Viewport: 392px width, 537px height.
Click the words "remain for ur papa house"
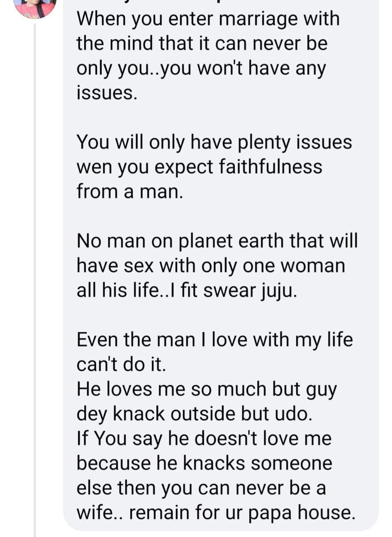tap(242, 512)
